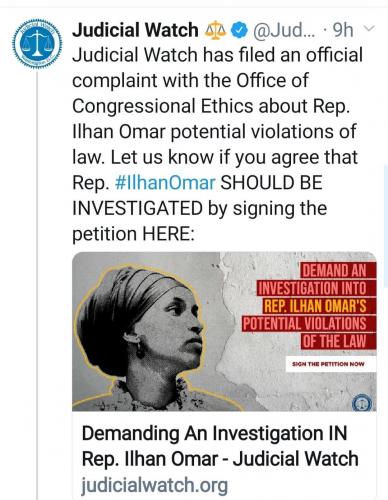Screen dimensions: 388x500
Task: Open the tweet options caret menu
Action: click(369, 29)
